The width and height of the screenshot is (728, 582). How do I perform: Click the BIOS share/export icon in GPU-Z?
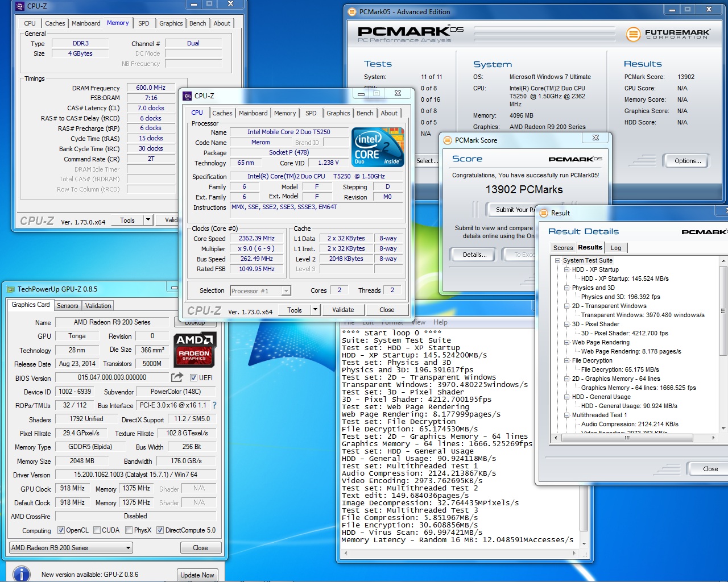click(177, 377)
